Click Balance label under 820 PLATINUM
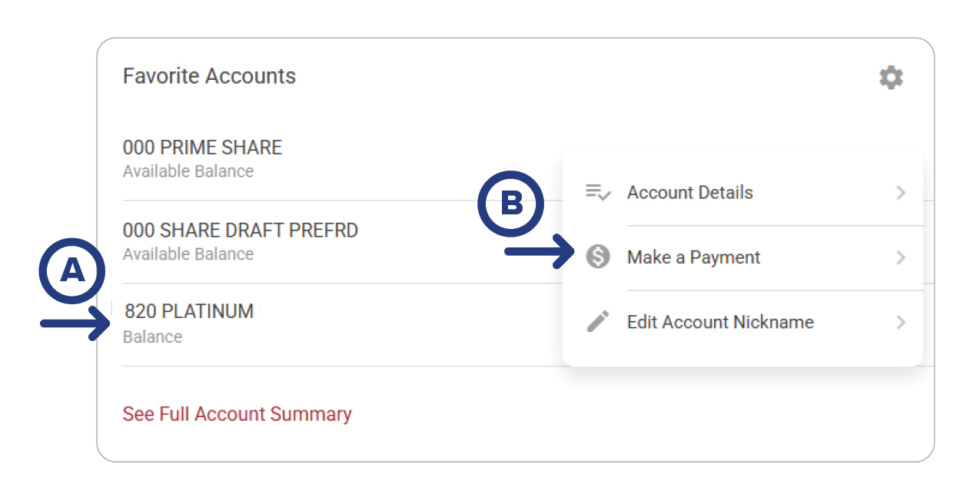Screen dimensions: 980x504 [x=152, y=337]
